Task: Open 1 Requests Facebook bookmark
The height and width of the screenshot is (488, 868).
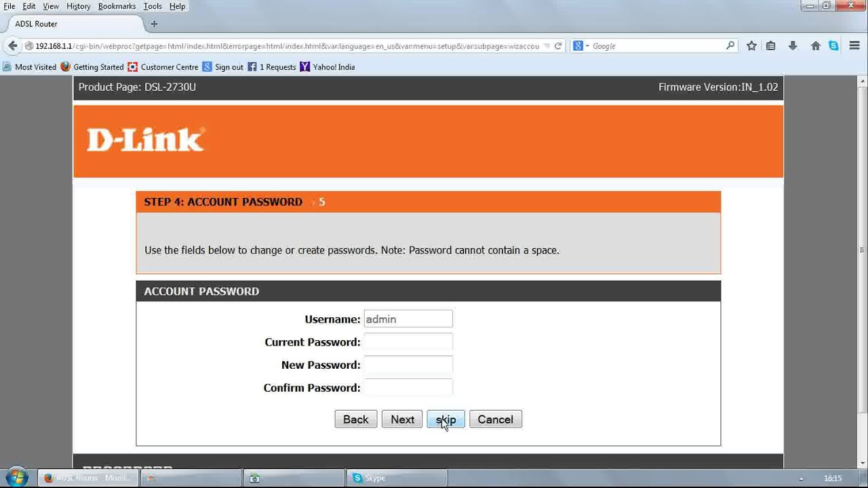Action: pyautogui.click(x=272, y=67)
